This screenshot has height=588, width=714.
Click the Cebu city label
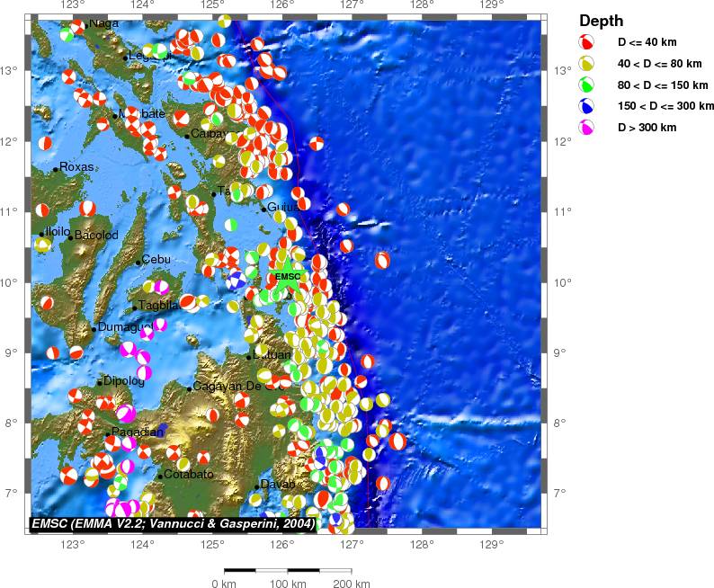click(x=156, y=260)
